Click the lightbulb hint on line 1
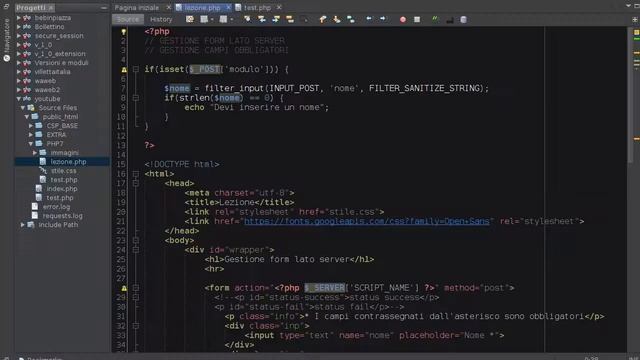Image resolution: width=640 pixels, height=360 pixels. [x=124, y=31]
